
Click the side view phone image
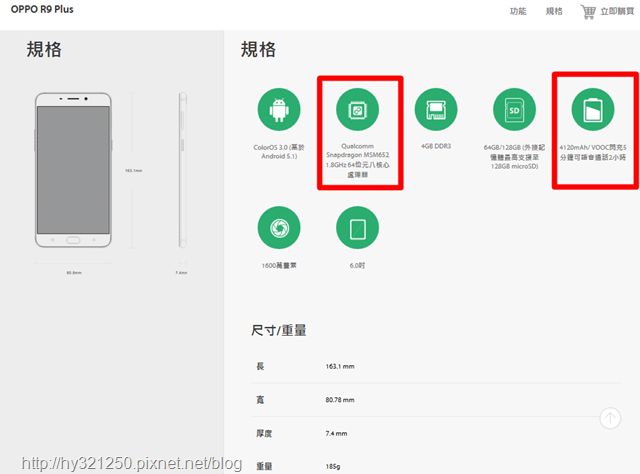182,170
